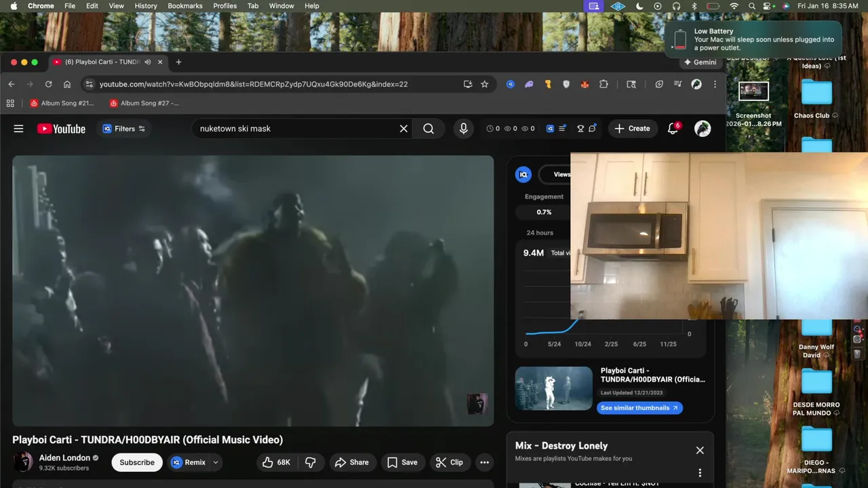This screenshot has width=868, height=488.
Task: Dislike the video
Action: [x=311, y=462]
